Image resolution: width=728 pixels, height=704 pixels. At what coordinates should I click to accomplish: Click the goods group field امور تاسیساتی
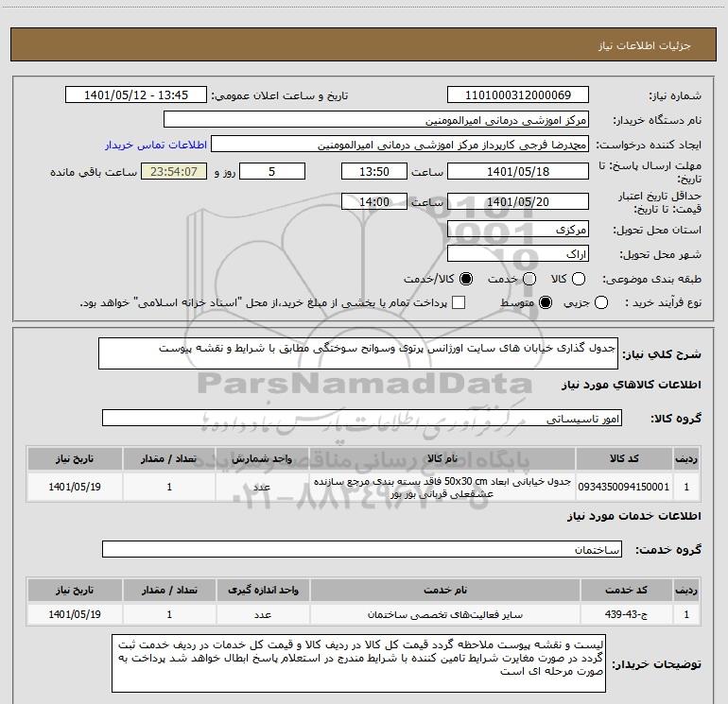pyautogui.click(x=362, y=418)
